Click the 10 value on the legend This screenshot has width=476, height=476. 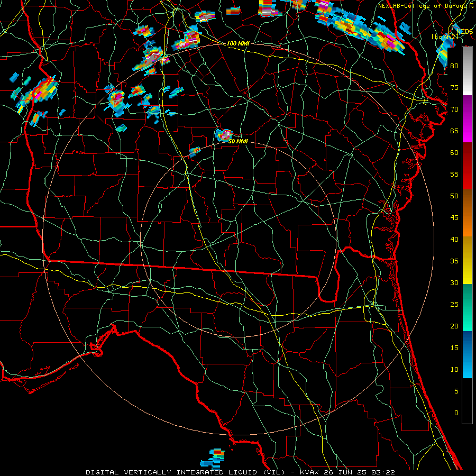(x=454, y=370)
